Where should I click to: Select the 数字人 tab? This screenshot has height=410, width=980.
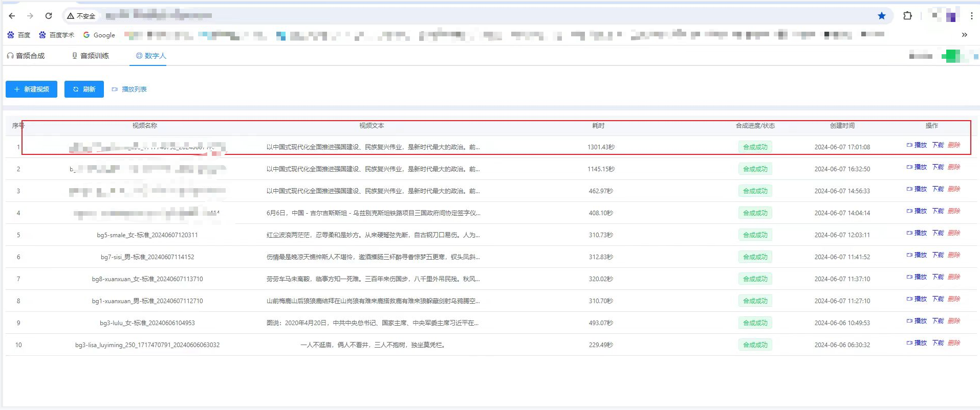(x=151, y=56)
